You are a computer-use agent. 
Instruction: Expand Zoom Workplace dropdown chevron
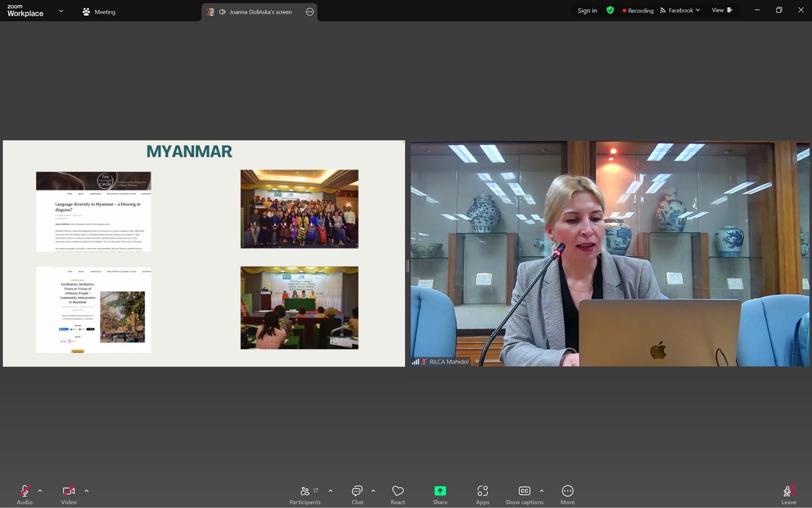(x=61, y=11)
